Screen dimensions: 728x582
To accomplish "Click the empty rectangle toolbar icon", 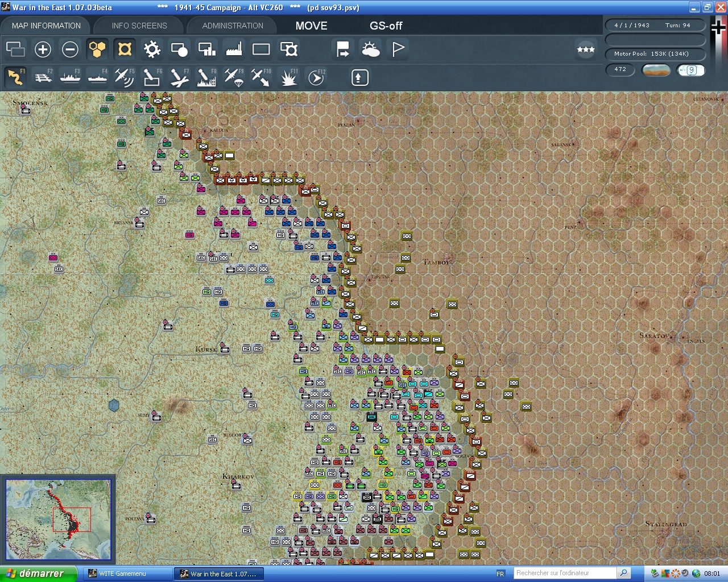I will (261, 49).
